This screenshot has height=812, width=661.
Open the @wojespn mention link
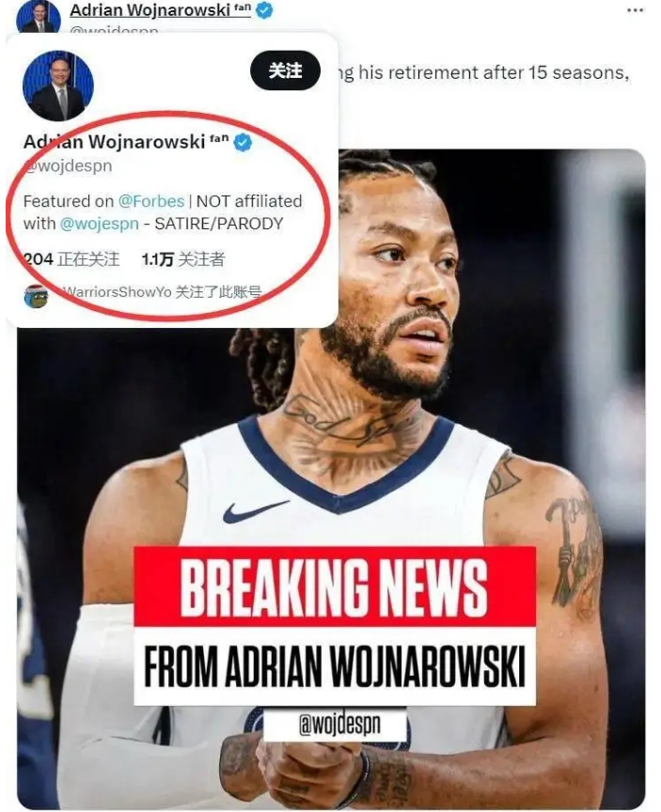[100, 224]
